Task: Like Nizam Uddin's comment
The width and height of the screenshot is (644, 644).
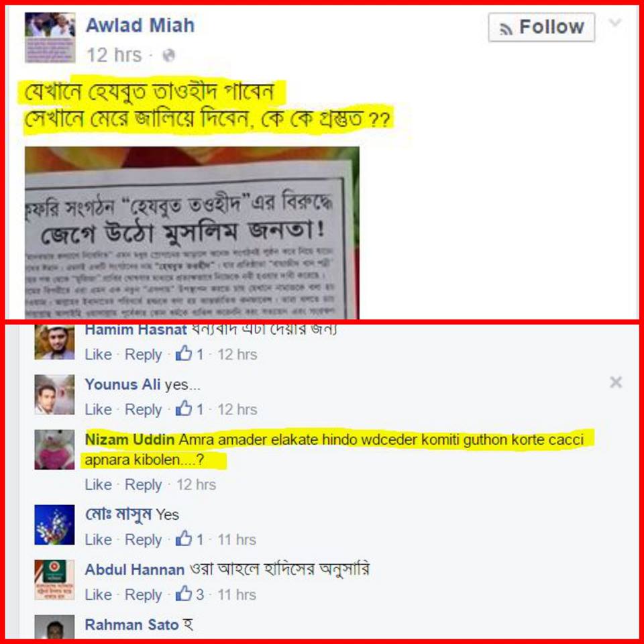Action: [x=98, y=484]
